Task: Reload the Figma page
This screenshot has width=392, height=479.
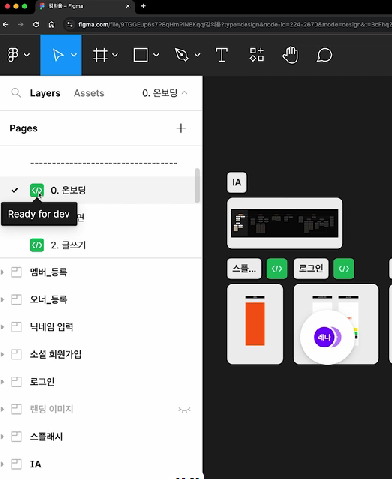Action: pyautogui.click(x=36, y=24)
